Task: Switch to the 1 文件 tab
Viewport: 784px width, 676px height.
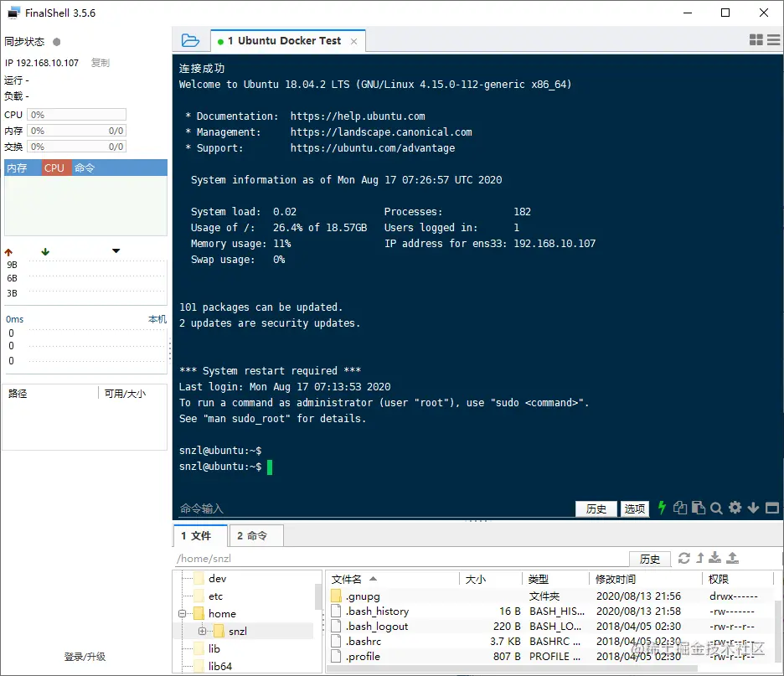Action: point(200,535)
